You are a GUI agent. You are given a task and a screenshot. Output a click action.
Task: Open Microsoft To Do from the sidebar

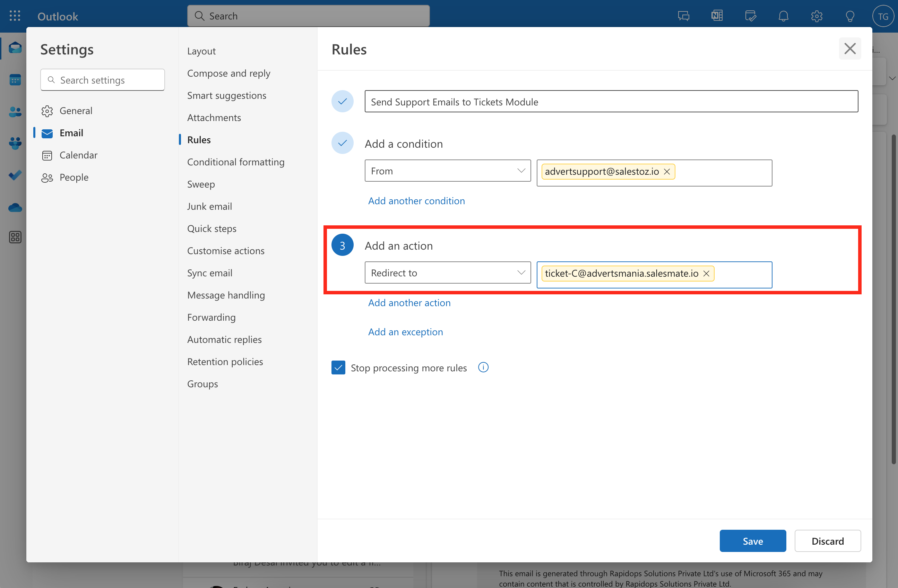15,175
